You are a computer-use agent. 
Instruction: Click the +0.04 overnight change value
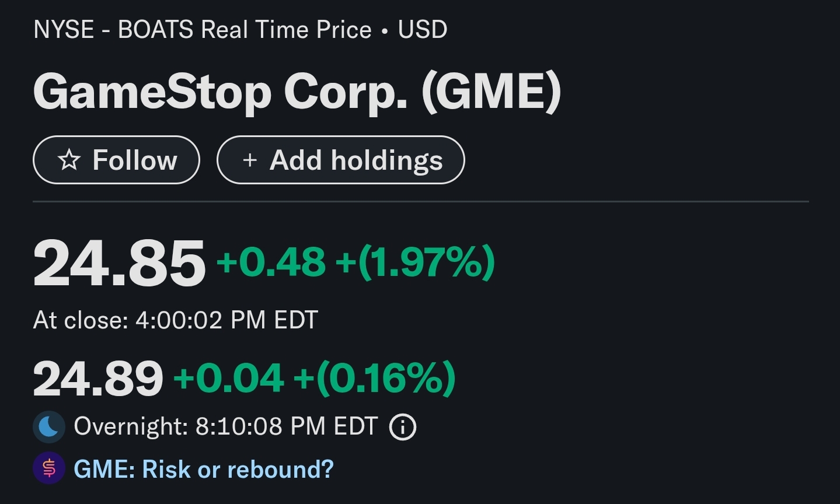(229, 378)
